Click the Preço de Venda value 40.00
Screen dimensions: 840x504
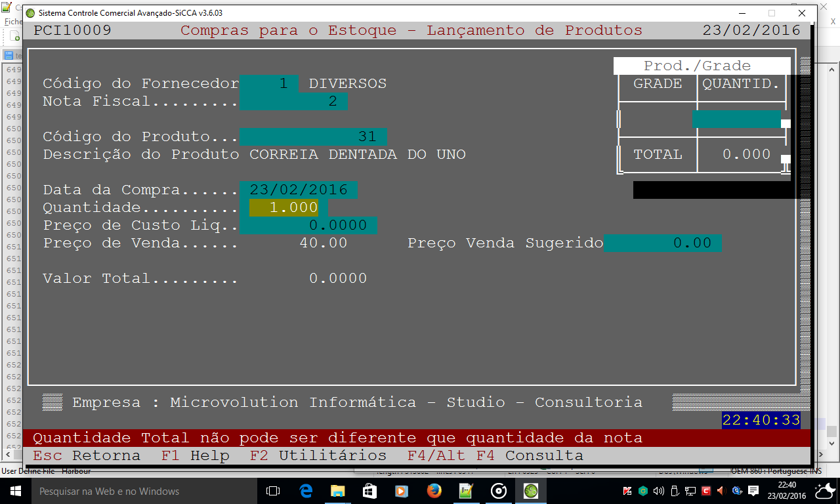point(324,243)
